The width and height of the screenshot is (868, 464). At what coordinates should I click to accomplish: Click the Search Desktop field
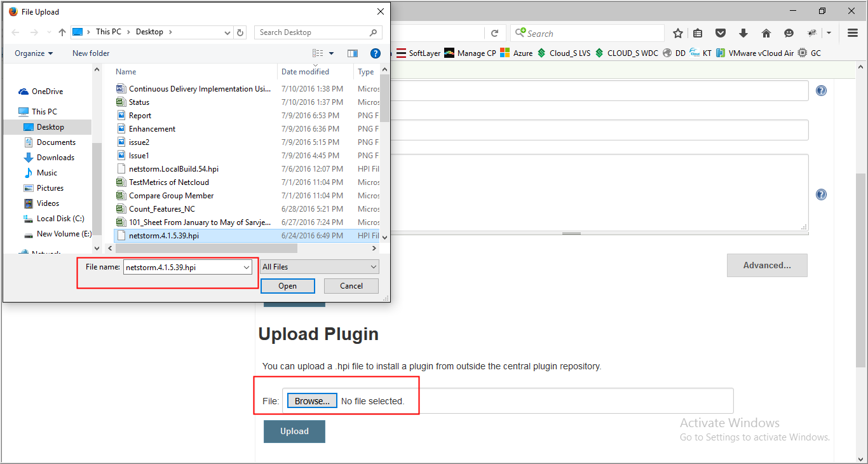pos(311,32)
